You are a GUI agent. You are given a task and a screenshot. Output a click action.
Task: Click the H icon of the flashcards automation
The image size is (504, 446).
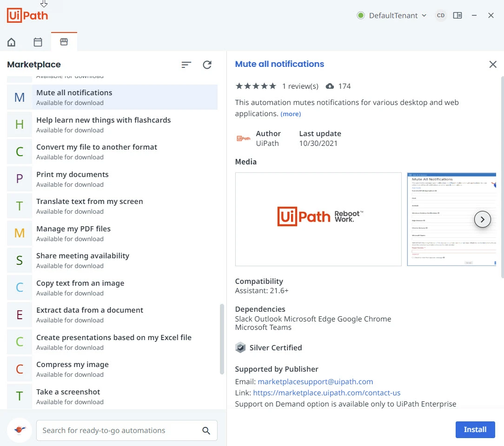pyautogui.click(x=20, y=125)
